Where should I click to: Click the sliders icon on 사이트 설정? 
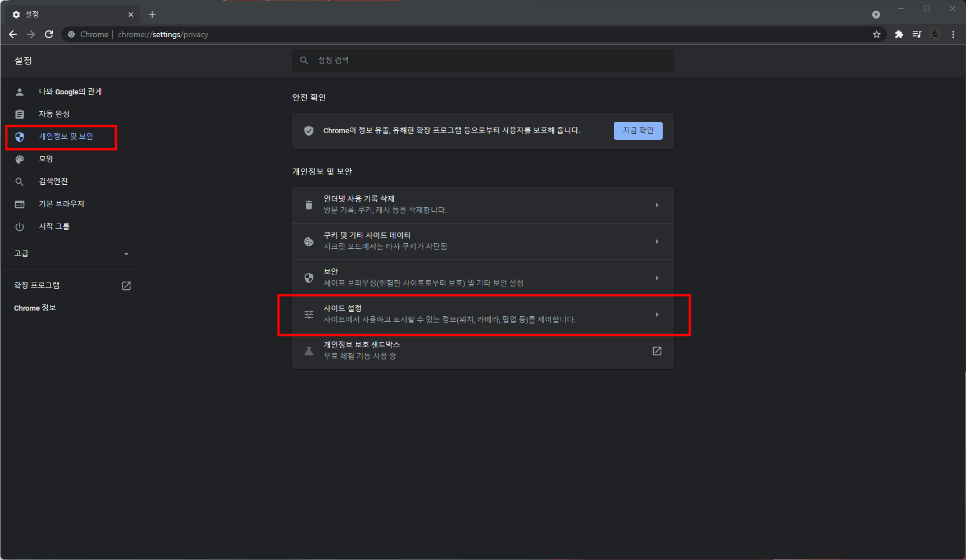click(x=309, y=315)
